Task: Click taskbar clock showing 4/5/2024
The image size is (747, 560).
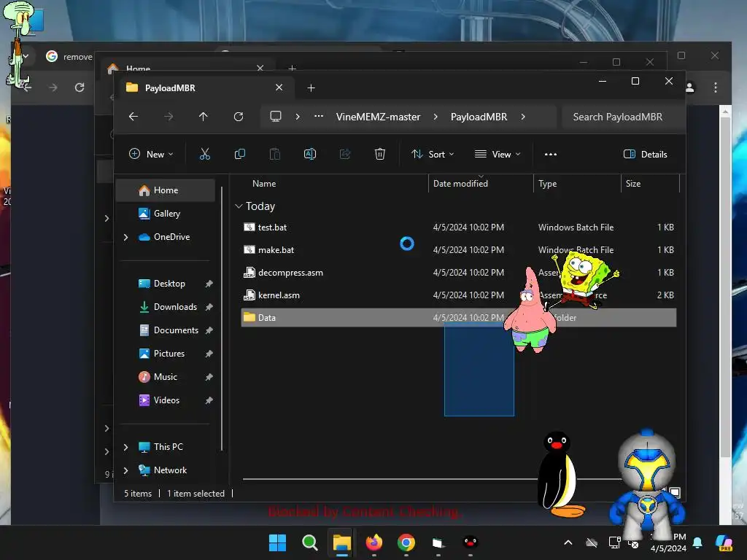Action: 668,542
